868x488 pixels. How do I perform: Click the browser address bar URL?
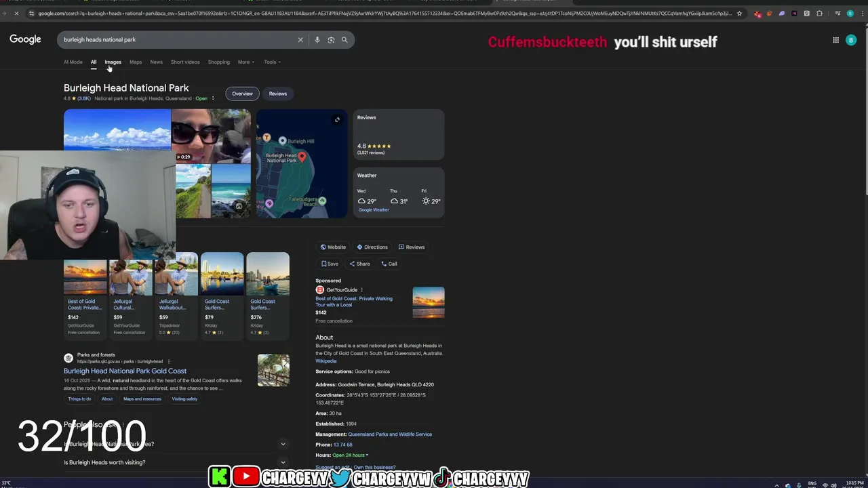coord(385,14)
